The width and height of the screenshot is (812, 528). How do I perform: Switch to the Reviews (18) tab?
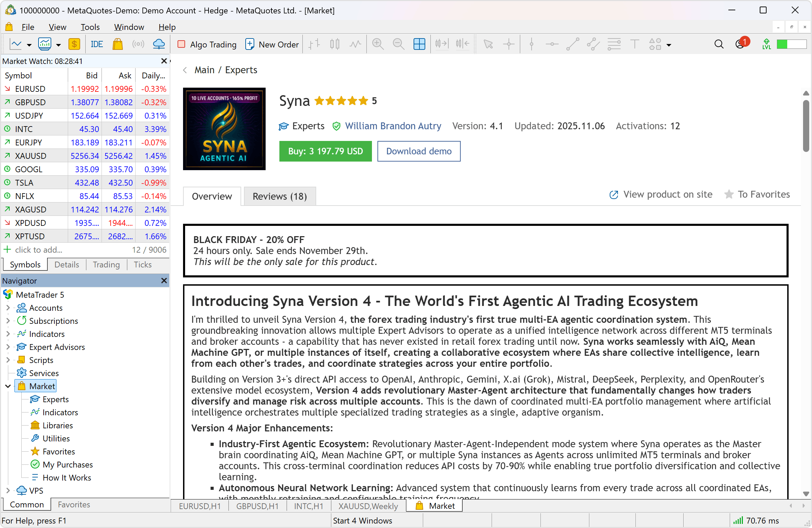279,196
